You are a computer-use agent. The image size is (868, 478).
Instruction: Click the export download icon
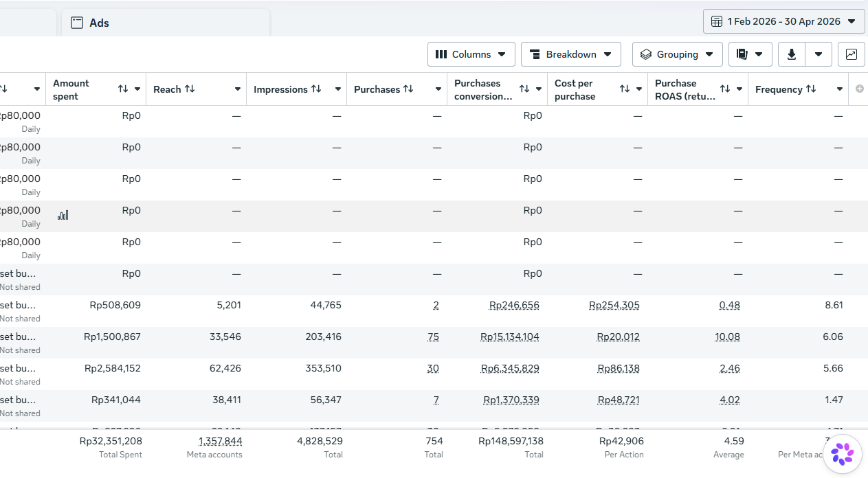(791, 54)
